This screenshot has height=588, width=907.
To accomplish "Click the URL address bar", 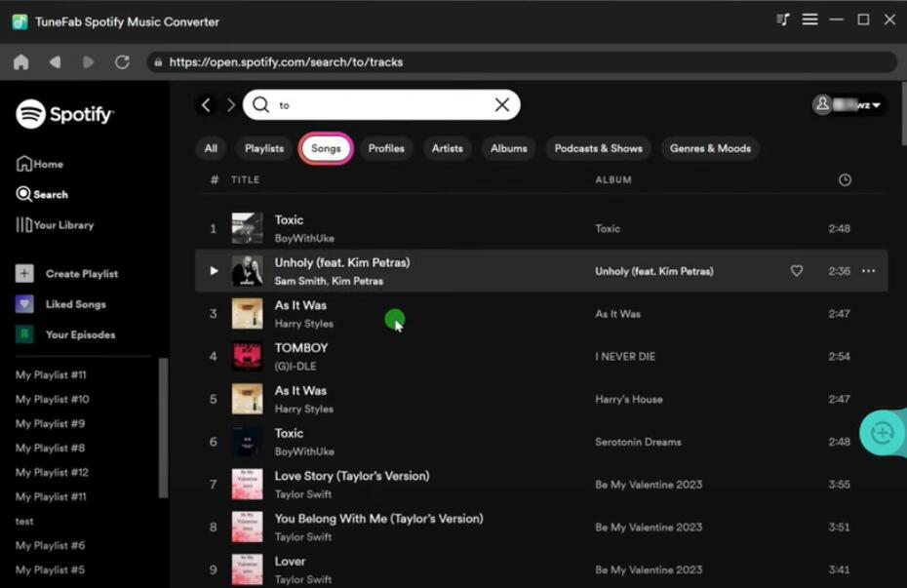I will (522, 61).
